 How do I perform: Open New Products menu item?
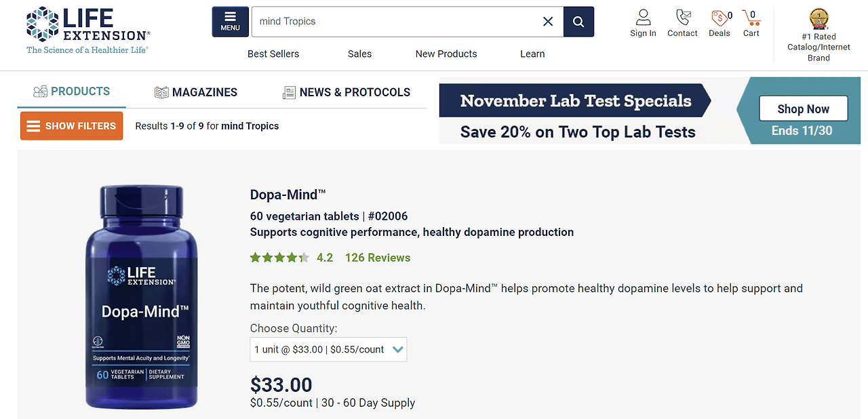[x=446, y=54]
